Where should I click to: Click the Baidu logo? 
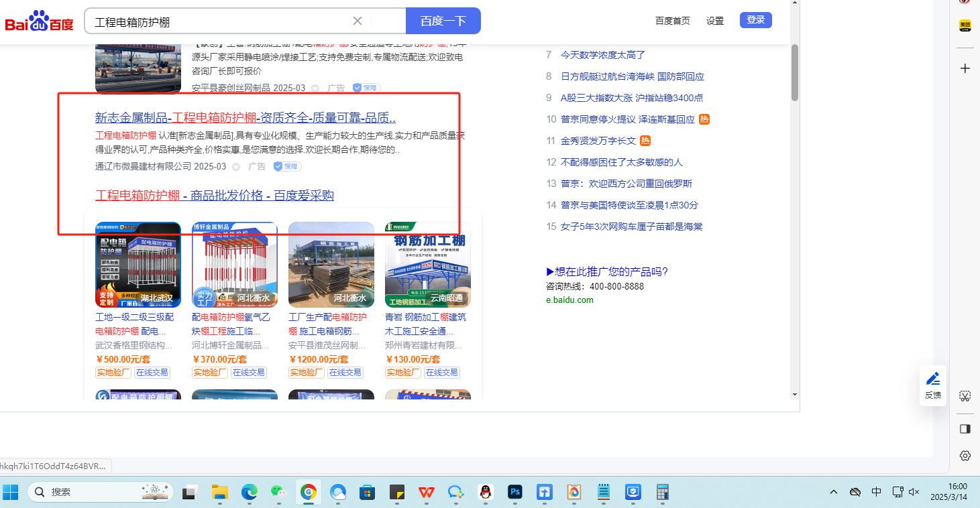coord(40,21)
